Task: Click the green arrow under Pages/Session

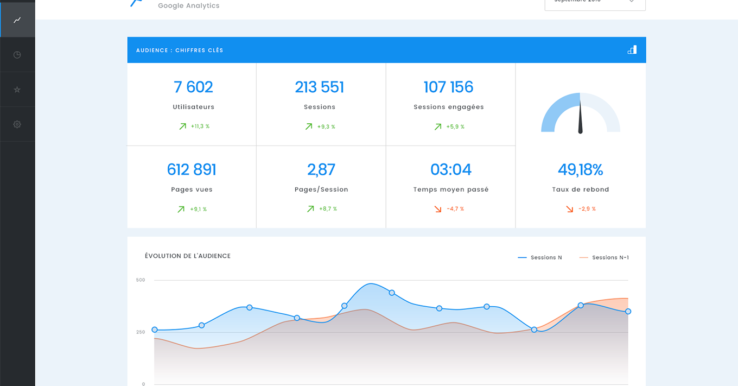Action: (x=310, y=209)
